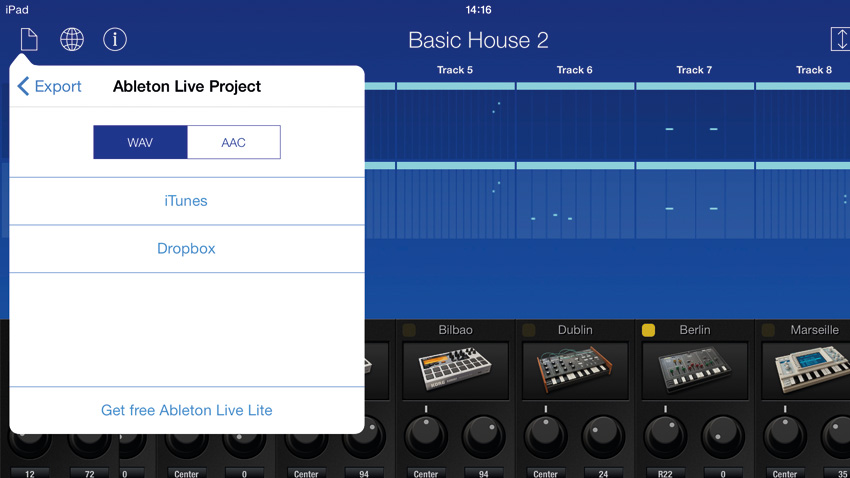Select the Track 6 header
This screenshot has width=850, height=478.
pos(575,70)
